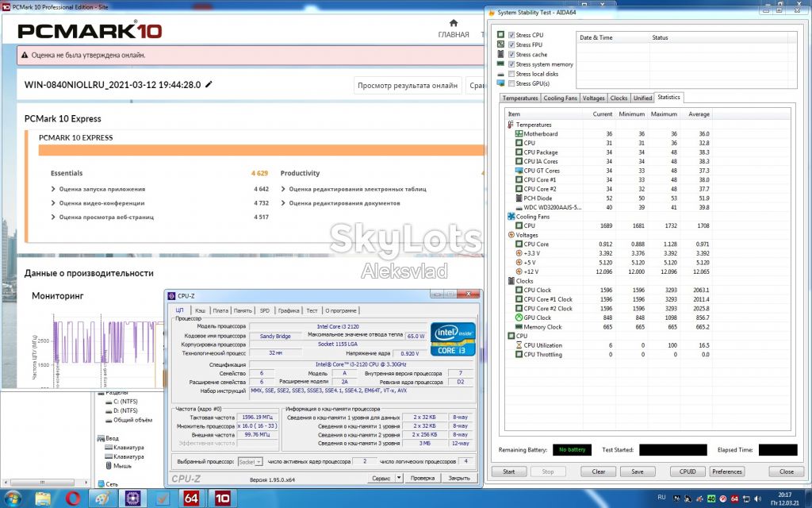This screenshot has width=812, height=508.
Task: Enable the Stress local disks checkbox
Action: click(x=511, y=74)
